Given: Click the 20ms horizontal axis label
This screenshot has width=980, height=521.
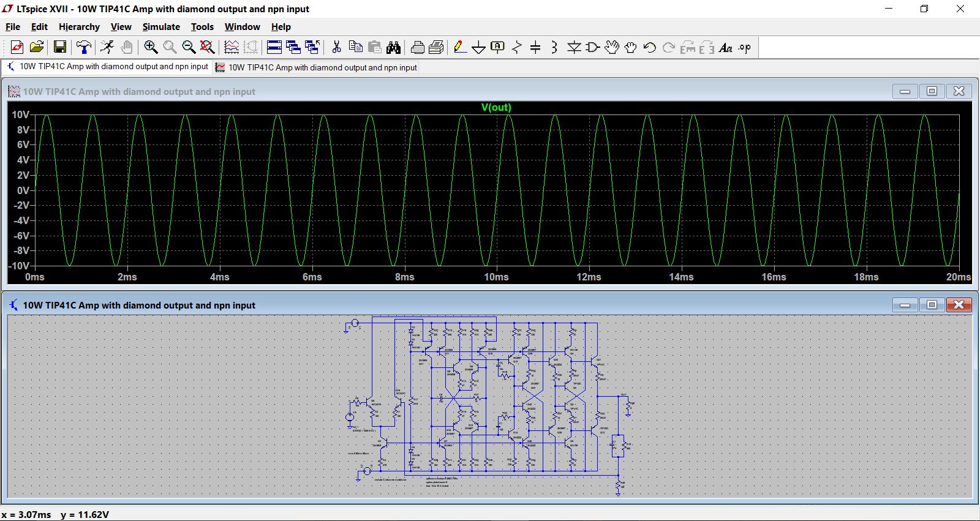Looking at the screenshot, I should [958, 277].
